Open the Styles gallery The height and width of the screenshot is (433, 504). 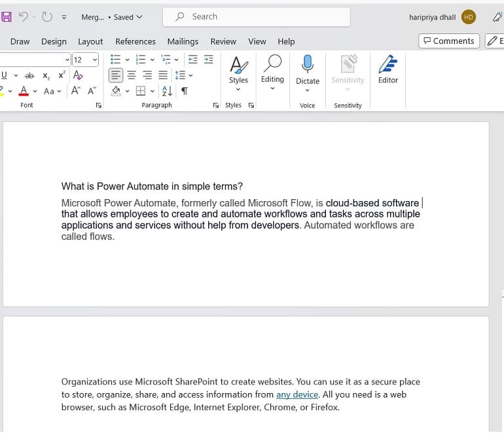tap(238, 73)
